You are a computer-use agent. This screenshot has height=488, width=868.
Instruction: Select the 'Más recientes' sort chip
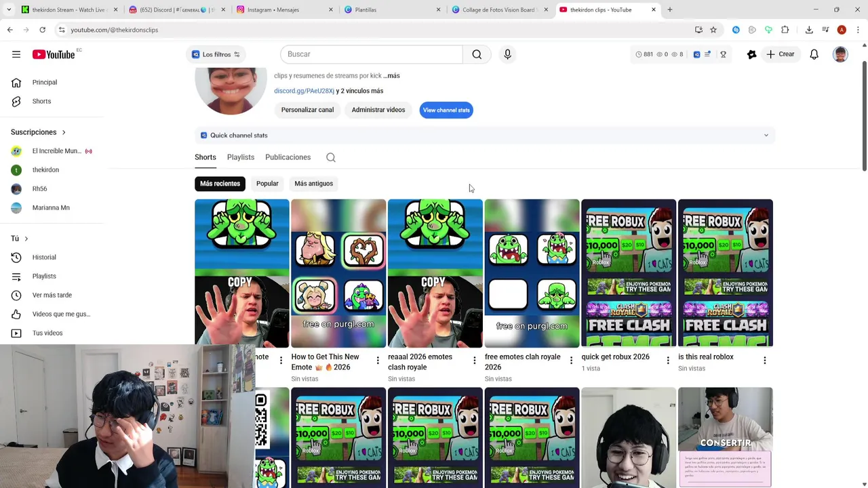220,184
